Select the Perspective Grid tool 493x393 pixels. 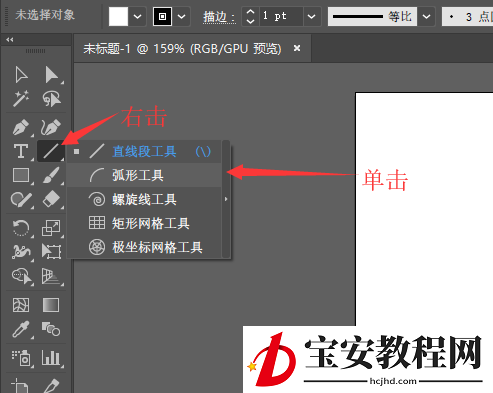coord(51,276)
